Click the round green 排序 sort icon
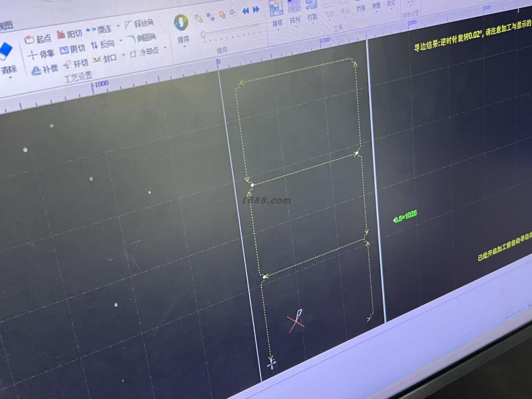Screen dimensions: 532x399 pyautogui.click(x=181, y=22)
